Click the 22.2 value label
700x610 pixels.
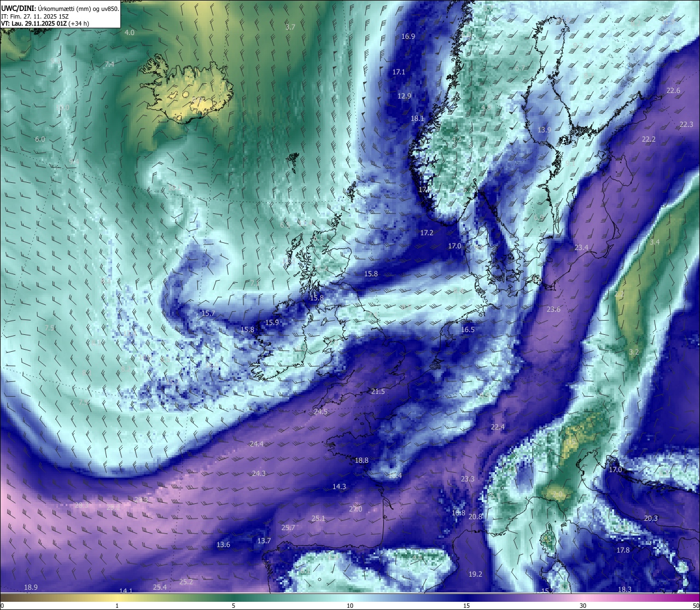(x=649, y=139)
